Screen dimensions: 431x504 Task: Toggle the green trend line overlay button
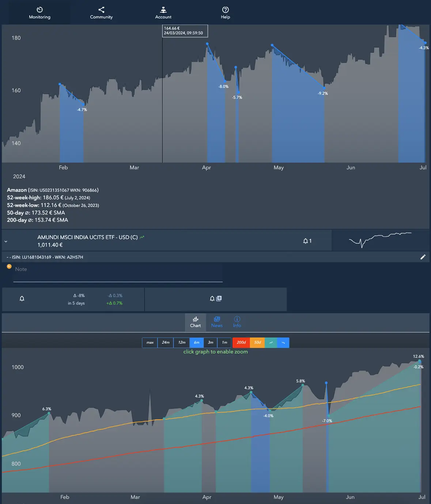click(x=271, y=343)
